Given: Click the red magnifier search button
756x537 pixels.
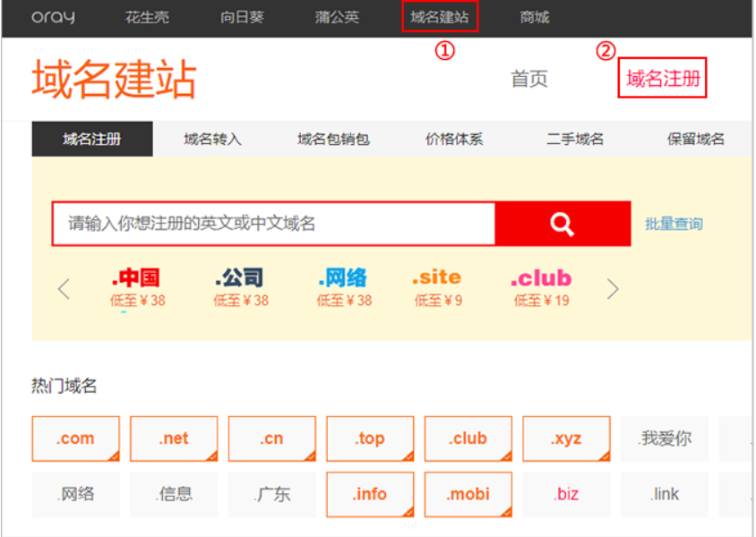Looking at the screenshot, I should tap(562, 224).
